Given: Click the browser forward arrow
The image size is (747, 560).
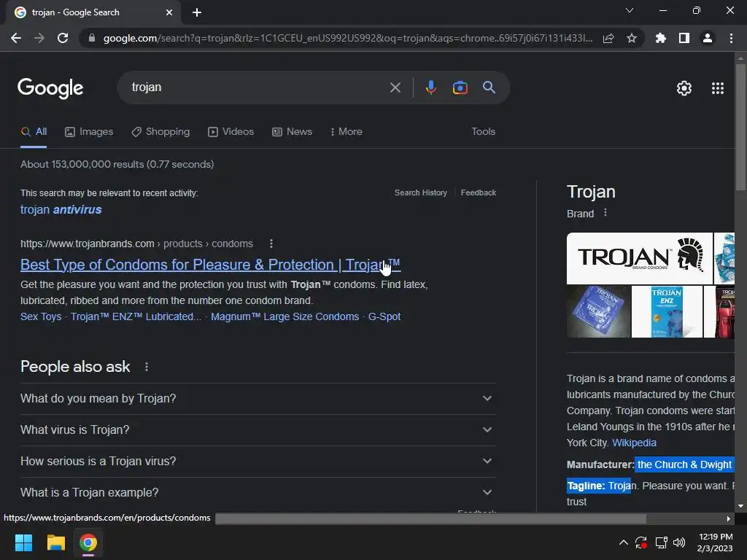Looking at the screenshot, I should [39, 38].
